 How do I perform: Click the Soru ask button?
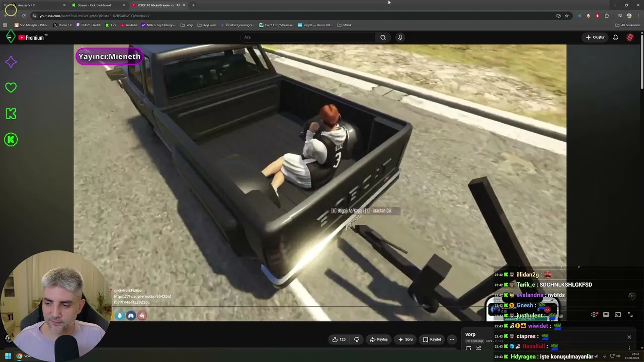click(x=406, y=339)
